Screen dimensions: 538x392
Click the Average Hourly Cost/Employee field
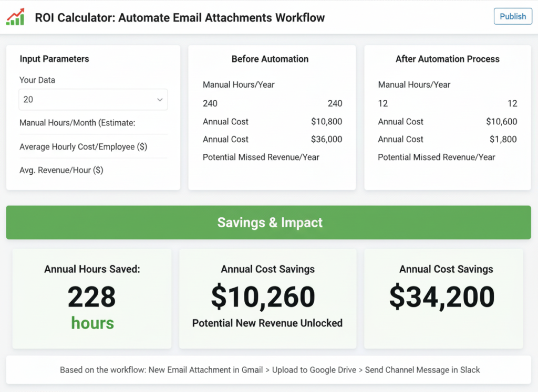pos(92,147)
